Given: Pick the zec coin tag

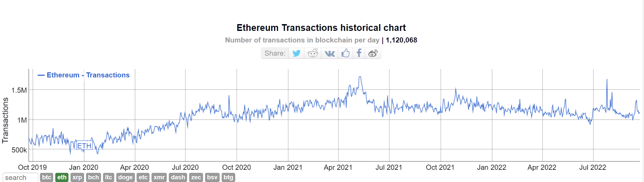Looking at the screenshot, I should point(196,177).
